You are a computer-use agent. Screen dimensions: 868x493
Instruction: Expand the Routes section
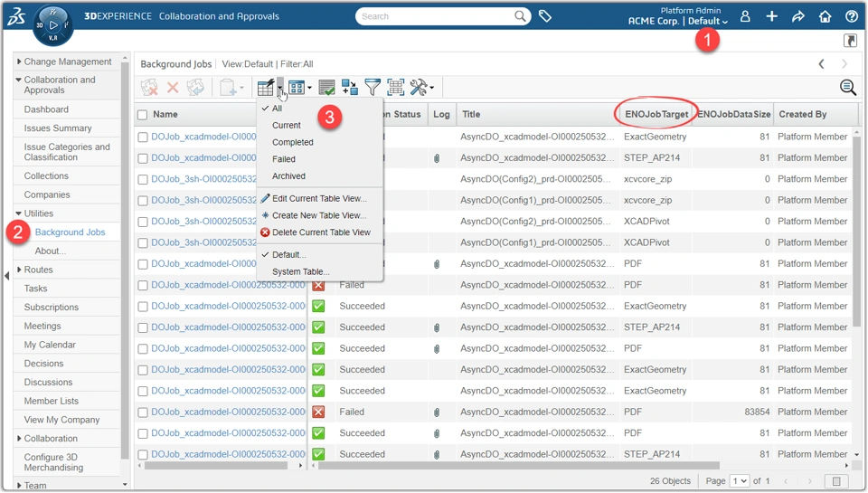tap(19, 270)
